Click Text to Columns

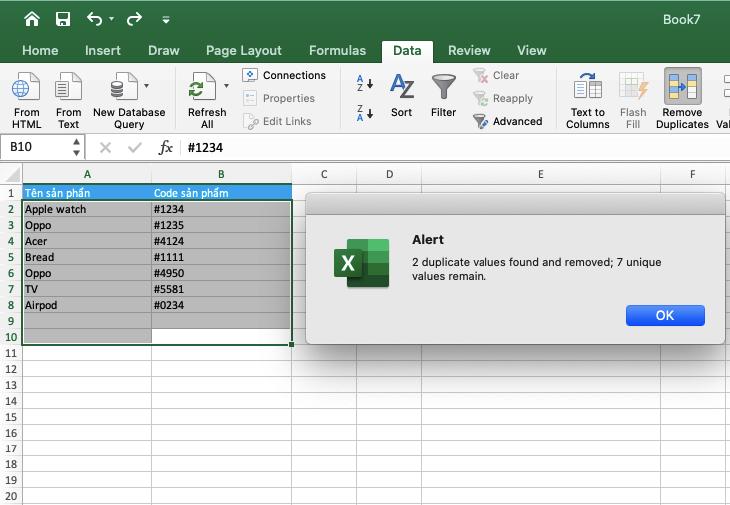(x=588, y=100)
